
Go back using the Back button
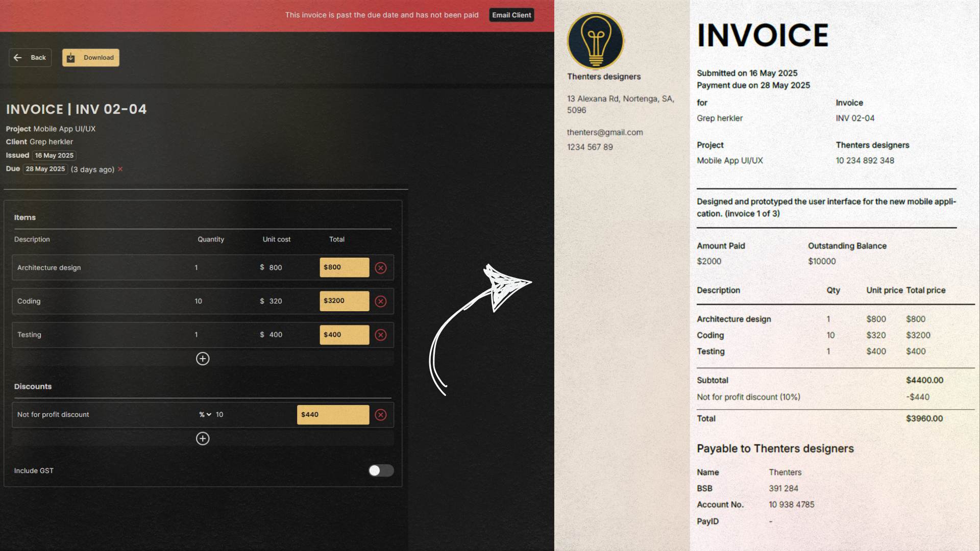tap(30, 58)
